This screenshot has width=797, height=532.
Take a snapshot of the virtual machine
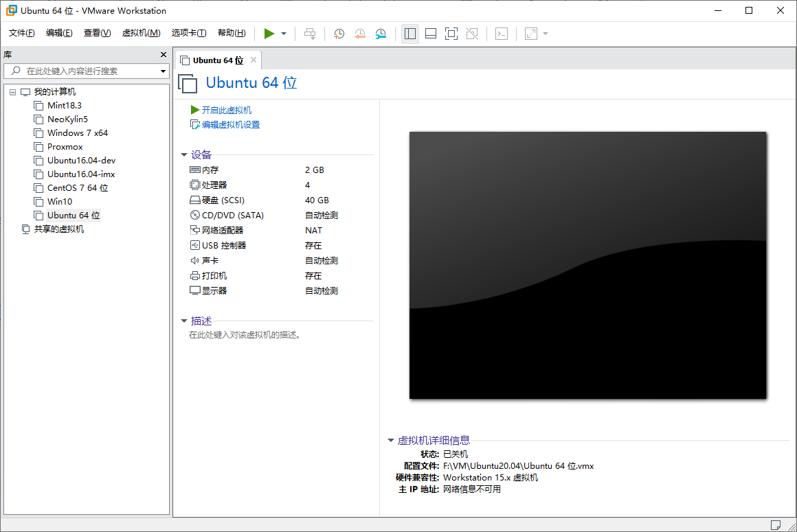coord(339,33)
